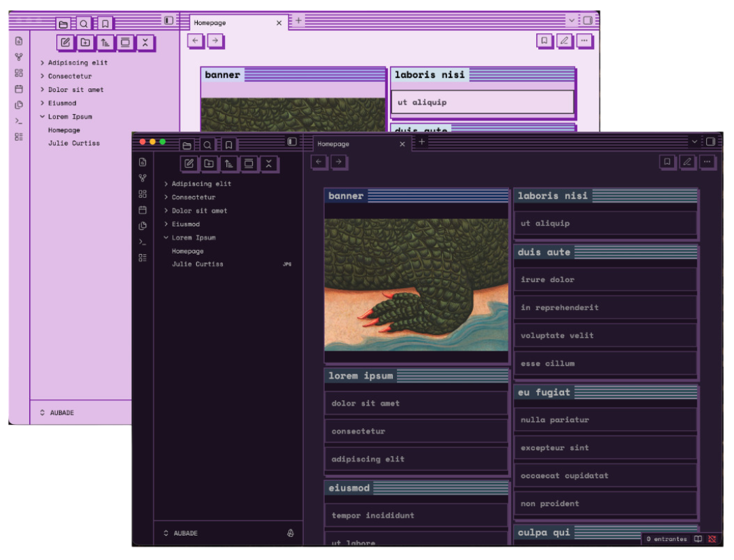The image size is (734, 560).
Task: Open bookmarks pane in dark window sidebar
Action: click(x=228, y=145)
